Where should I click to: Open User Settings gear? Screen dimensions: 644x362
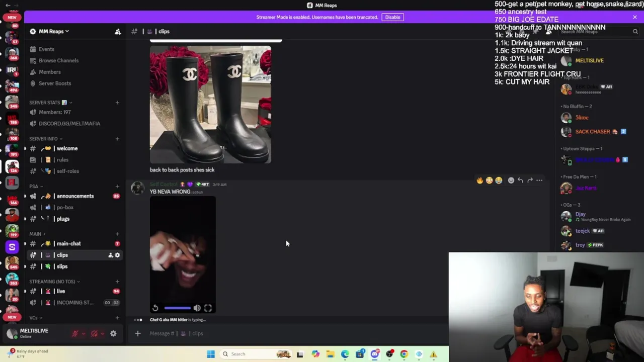[x=113, y=334]
